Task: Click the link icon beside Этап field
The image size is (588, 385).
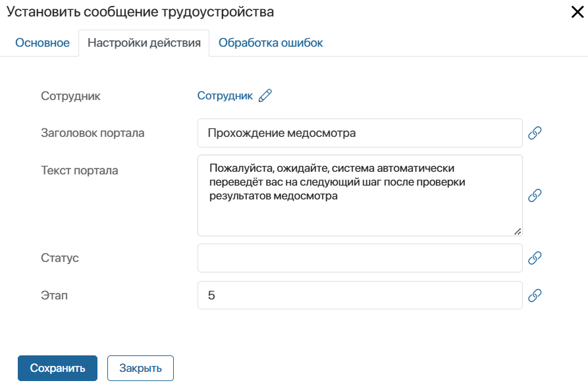Action: pos(535,295)
